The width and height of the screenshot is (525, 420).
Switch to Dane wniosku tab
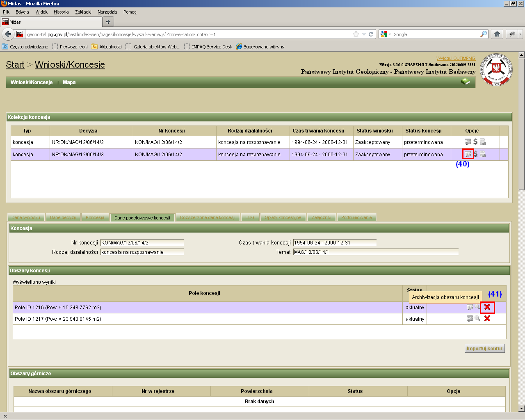click(26, 217)
